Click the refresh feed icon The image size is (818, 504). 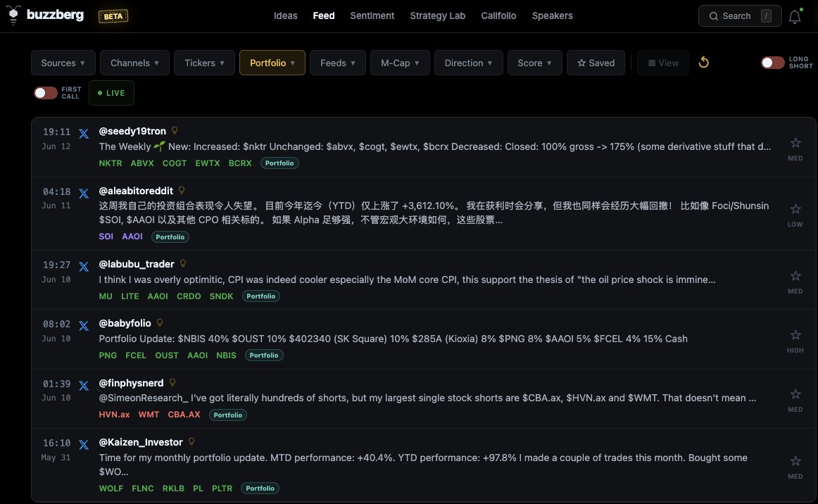click(x=704, y=63)
